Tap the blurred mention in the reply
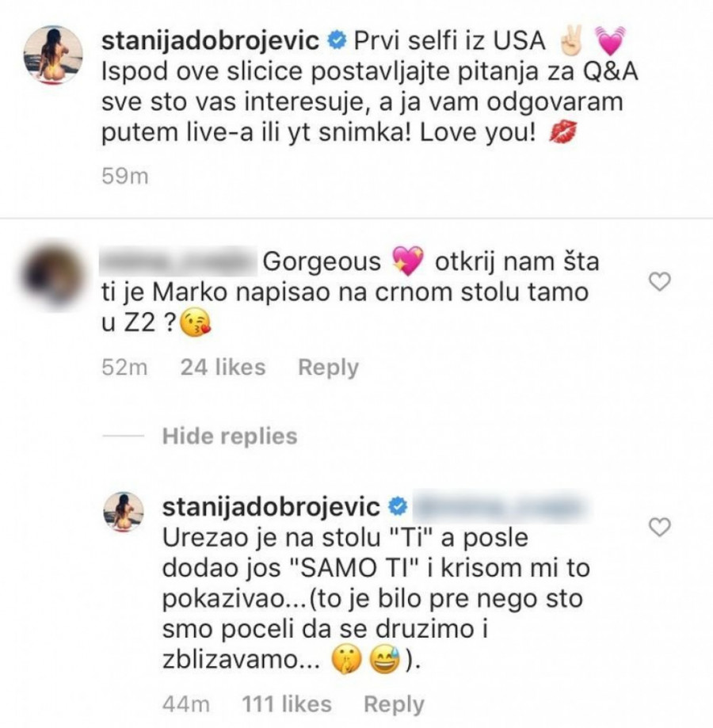This screenshot has width=713, height=728. click(501, 506)
